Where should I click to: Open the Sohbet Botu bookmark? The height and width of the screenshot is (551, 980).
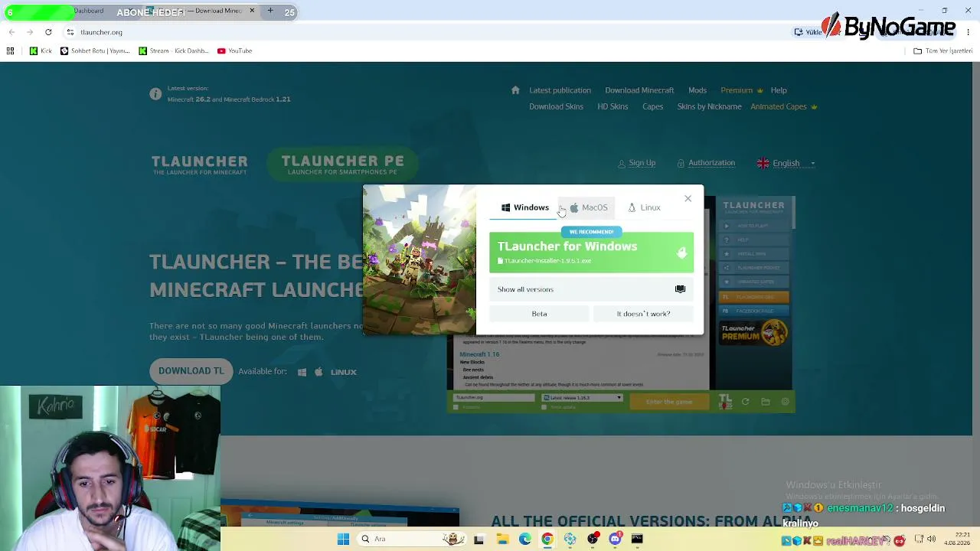coord(95,51)
